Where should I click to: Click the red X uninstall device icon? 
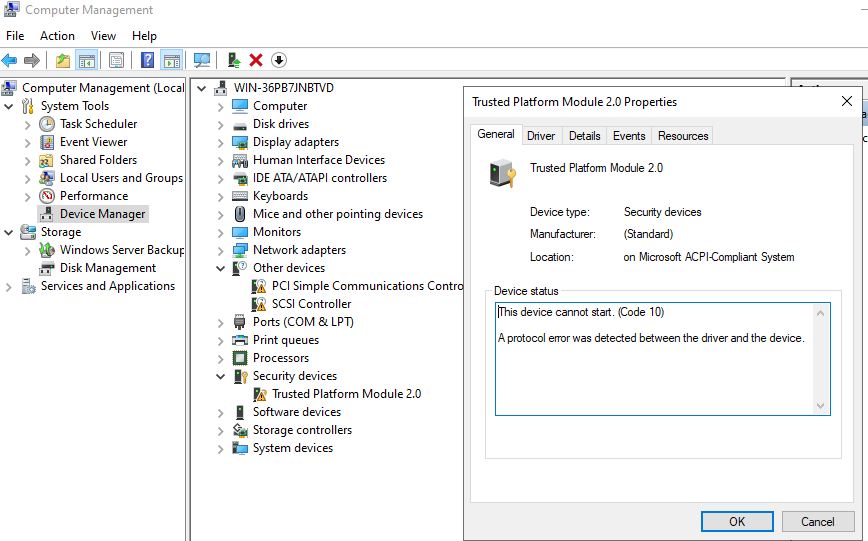(x=256, y=60)
